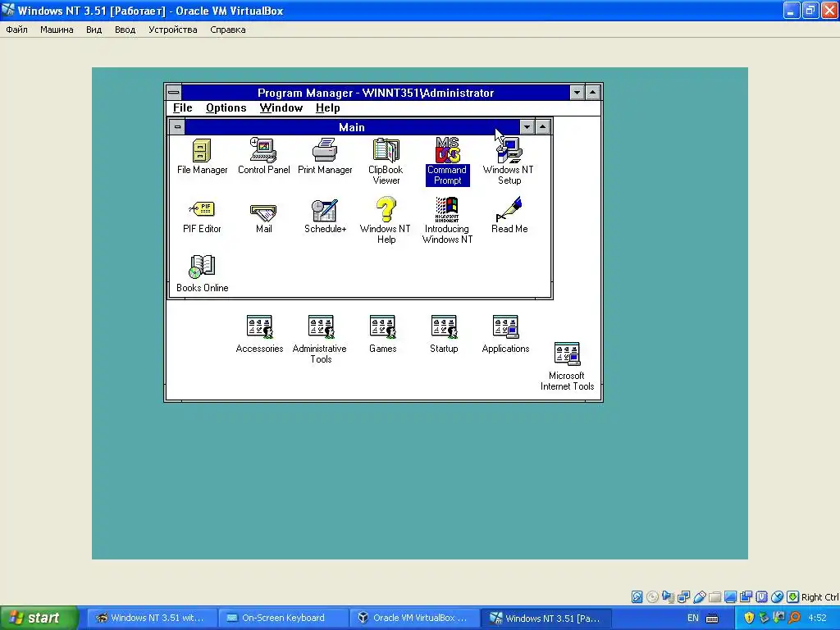Open VirtualBox Устройства menu
The image size is (840, 630).
click(x=172, y=30)
